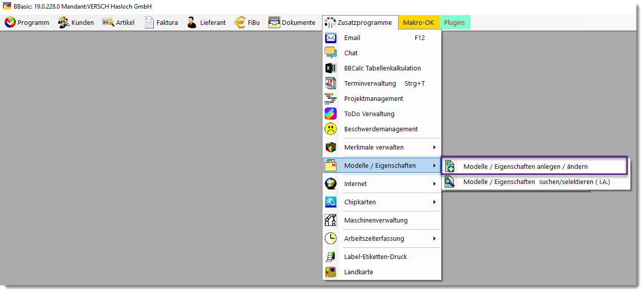Open the Lieferant menu
The height and width of the screenshot is (293, 644).
point(206,22)
